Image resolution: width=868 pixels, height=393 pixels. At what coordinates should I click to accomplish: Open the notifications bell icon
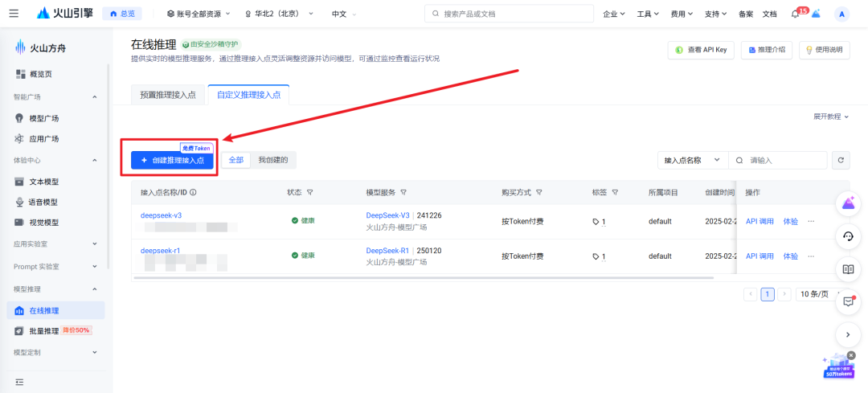796,14
